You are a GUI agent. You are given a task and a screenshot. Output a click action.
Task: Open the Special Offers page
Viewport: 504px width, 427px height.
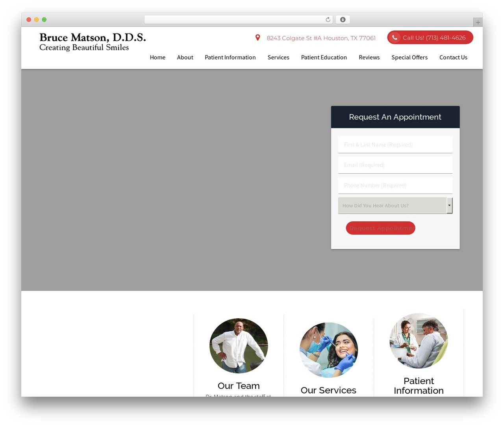coord(409,58)
